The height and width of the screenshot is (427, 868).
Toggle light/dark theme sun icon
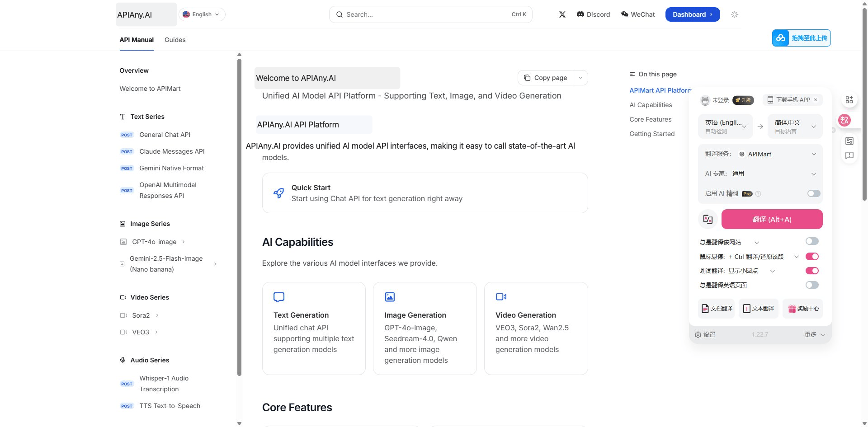click(x=735, y=14)
